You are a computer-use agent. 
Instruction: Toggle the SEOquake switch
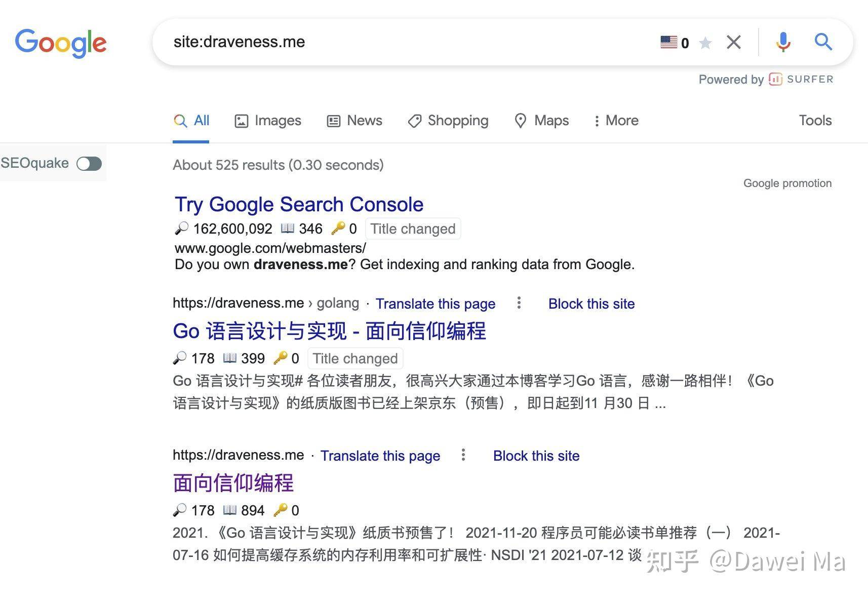pyautogui.click(x=89, y=164)
